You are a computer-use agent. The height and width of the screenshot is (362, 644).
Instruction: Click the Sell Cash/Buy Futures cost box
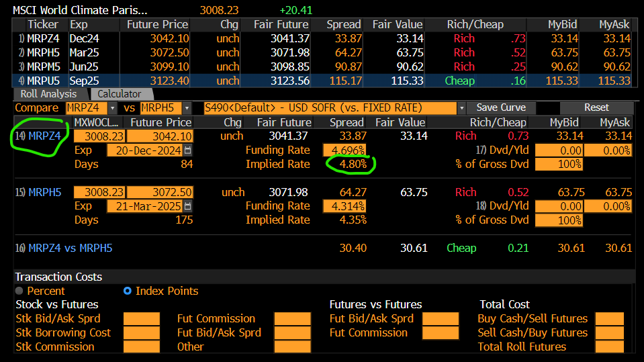click(x=610, y=333)
